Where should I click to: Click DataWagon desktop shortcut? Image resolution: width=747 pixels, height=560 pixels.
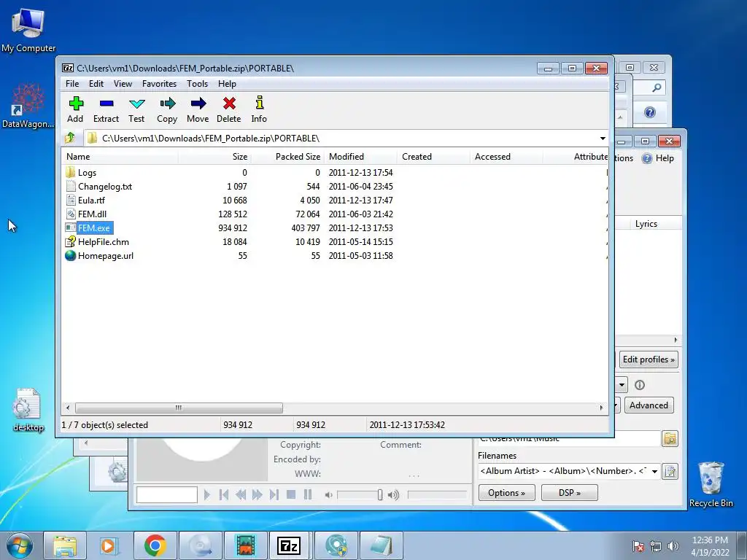[x=28, y=106]
